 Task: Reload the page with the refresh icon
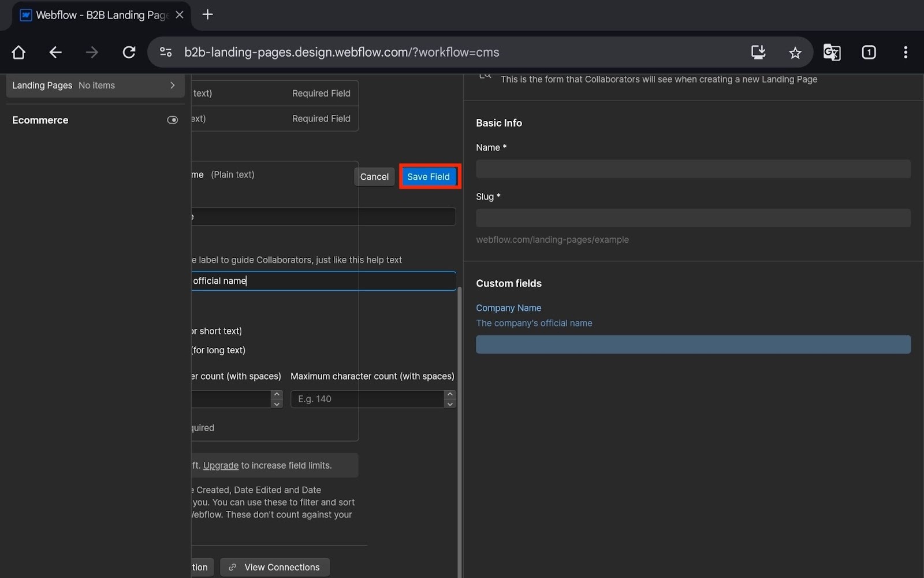pos(129,53)
